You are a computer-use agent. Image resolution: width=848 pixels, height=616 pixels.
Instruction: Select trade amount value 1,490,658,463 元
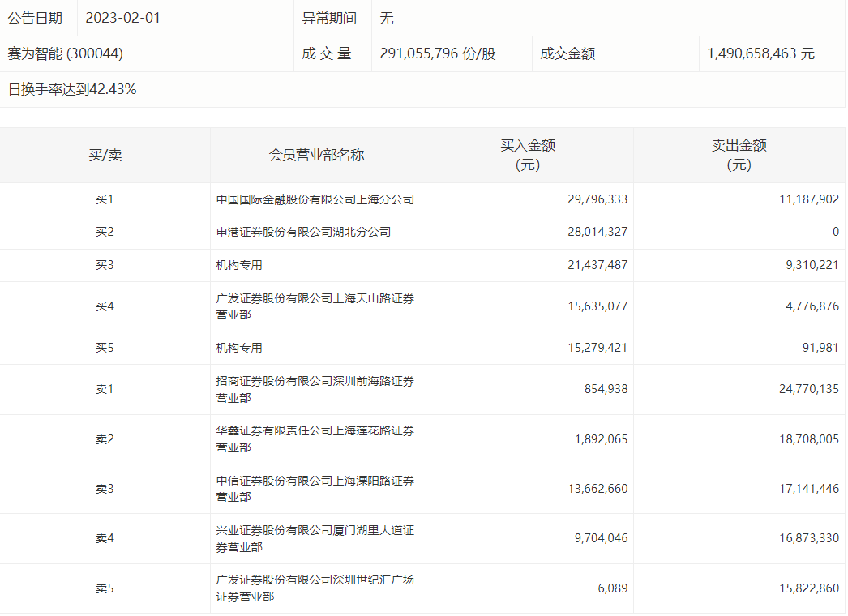click(x=760, y=54)
